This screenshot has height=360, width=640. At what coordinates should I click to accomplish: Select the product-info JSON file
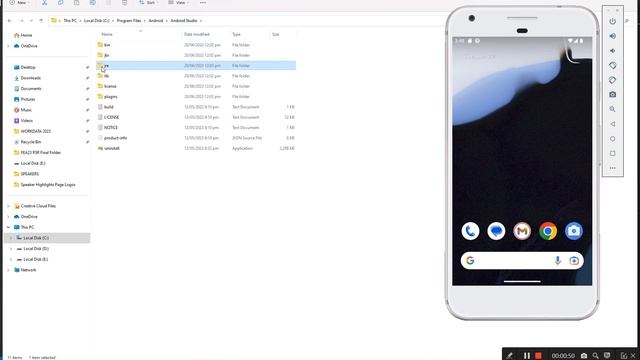click(x=116, y=138)
